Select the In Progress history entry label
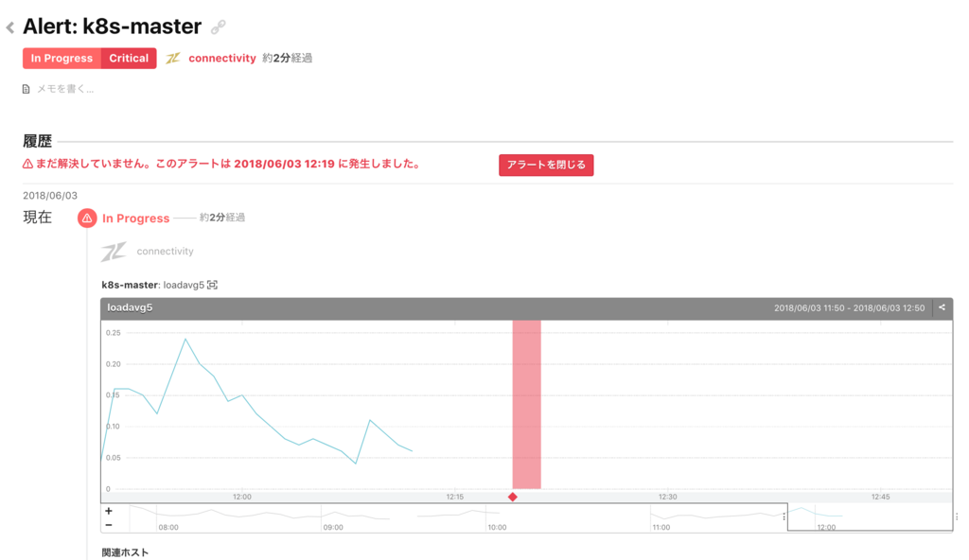 pos(135,219)
